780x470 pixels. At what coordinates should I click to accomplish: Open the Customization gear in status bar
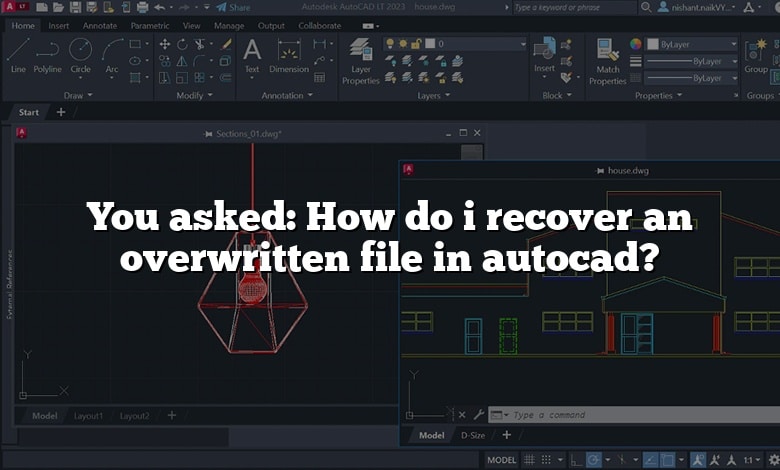point(774,460)
